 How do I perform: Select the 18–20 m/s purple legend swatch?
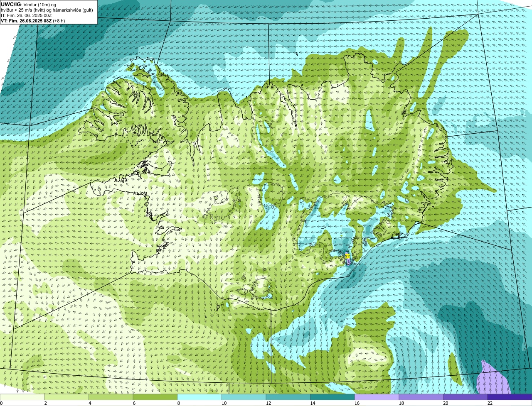pos(421,397)
